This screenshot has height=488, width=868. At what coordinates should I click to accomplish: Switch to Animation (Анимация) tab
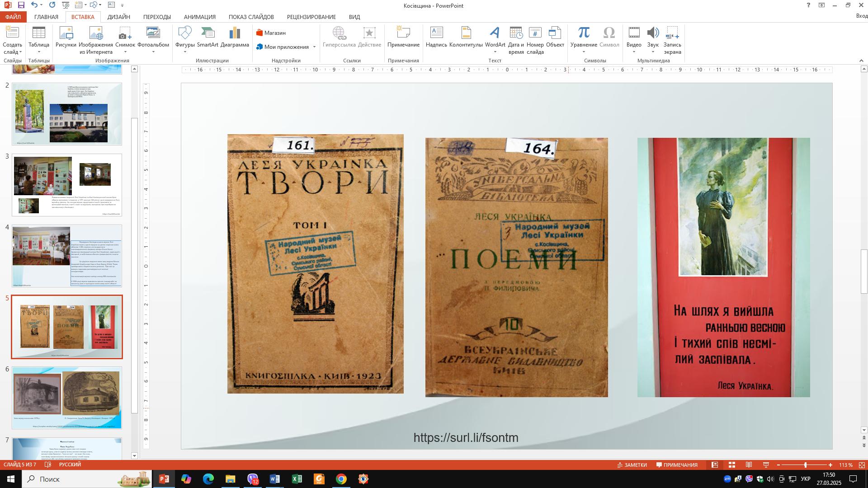point(199,17)
